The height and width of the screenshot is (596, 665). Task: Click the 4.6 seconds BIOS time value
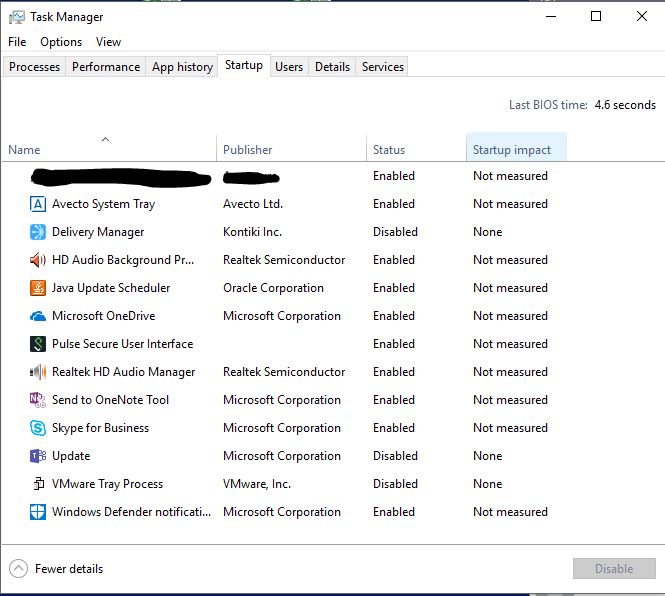(x=625, y=105)
